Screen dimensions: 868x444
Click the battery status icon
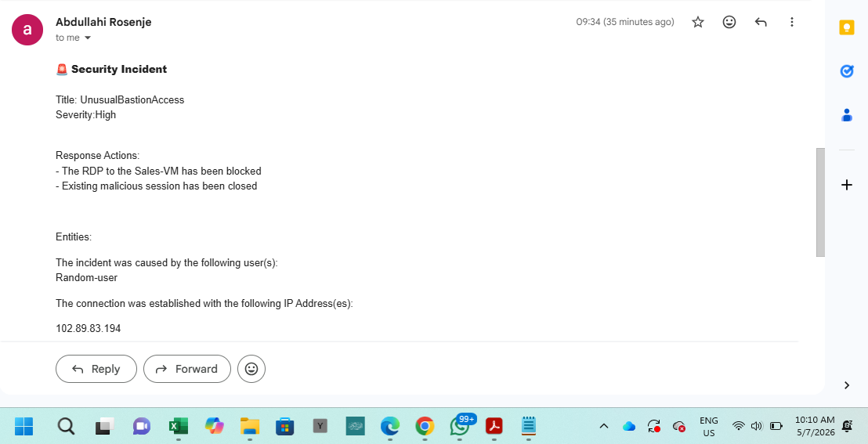(776, 426)
